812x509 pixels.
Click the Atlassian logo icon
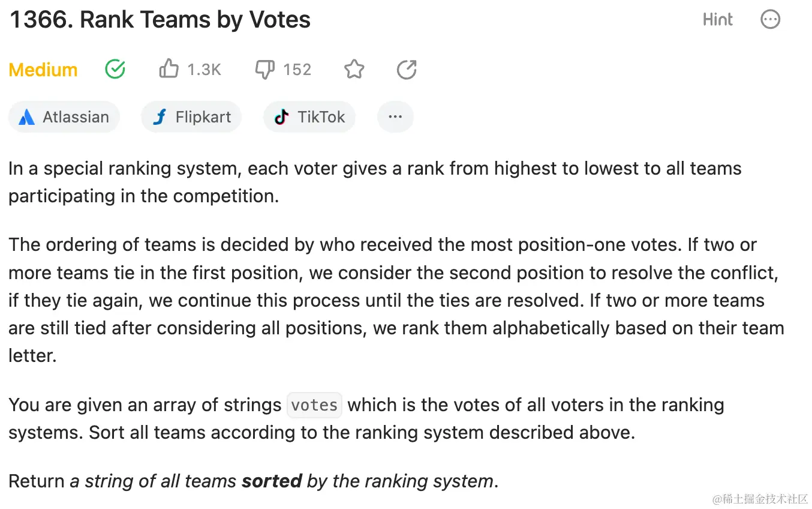click(26, 117)
